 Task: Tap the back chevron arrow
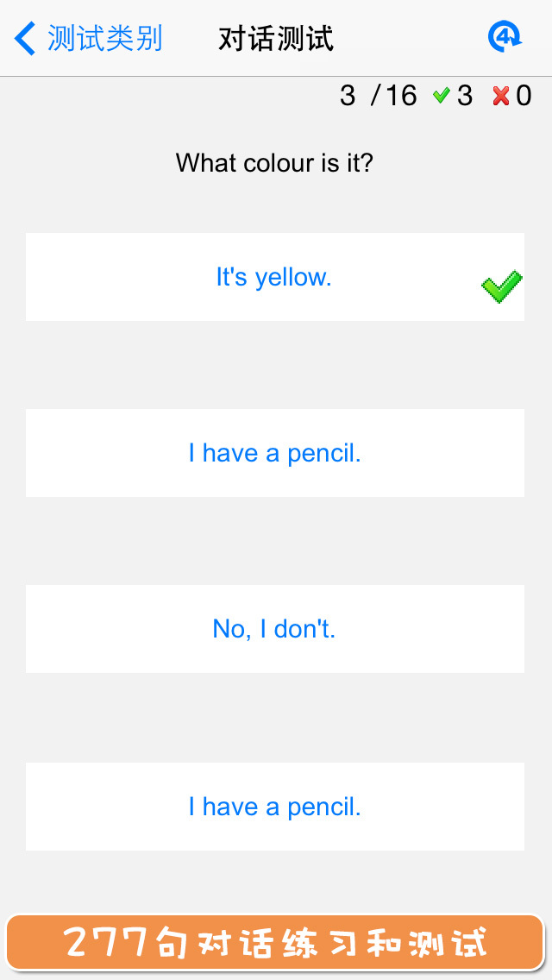[26, 39]
